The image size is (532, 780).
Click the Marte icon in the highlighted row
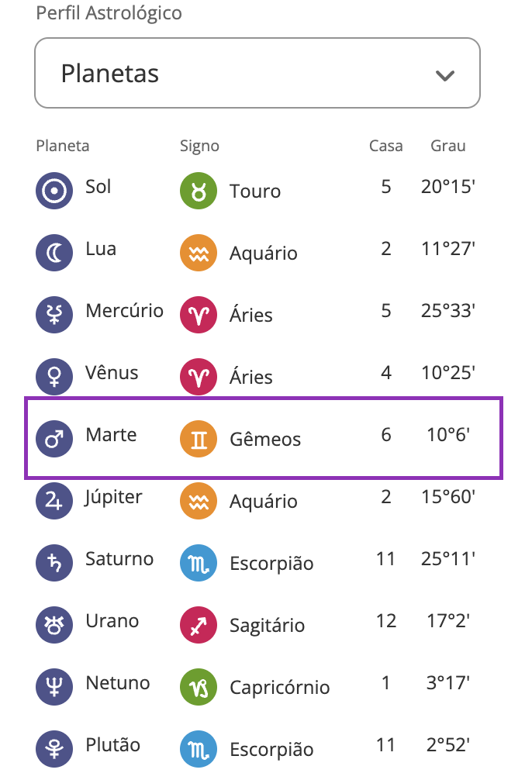(x=54, y=438)
